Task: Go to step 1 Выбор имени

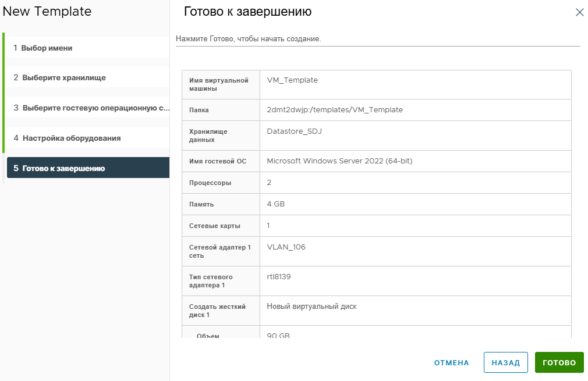Action: [x=88, y=48]
